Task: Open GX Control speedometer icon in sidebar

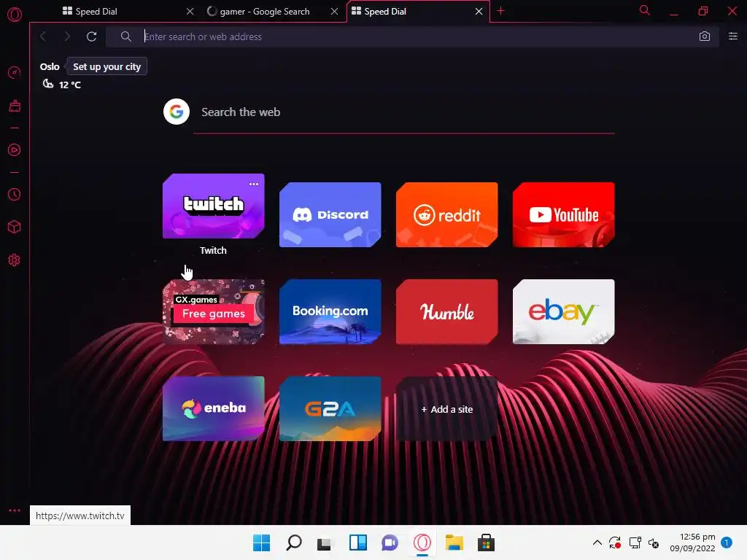Action: pyautogui.click(x=15, y=72)
